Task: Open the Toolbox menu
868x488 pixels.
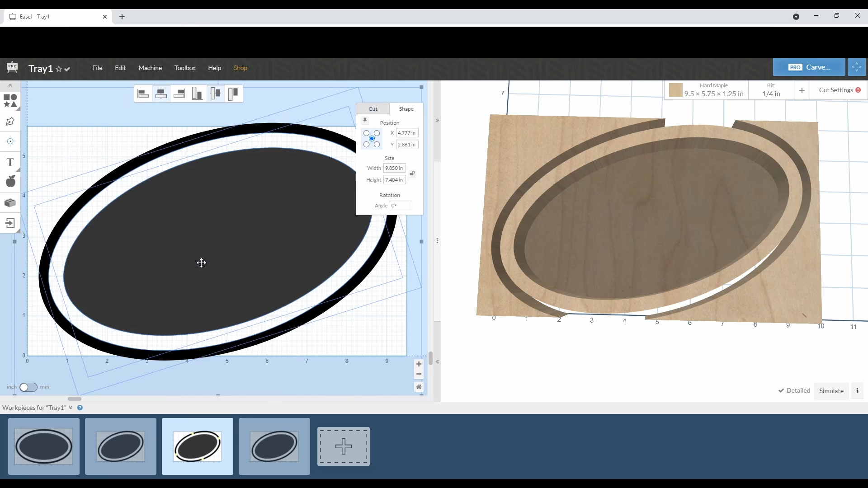Action: (185, 67)
